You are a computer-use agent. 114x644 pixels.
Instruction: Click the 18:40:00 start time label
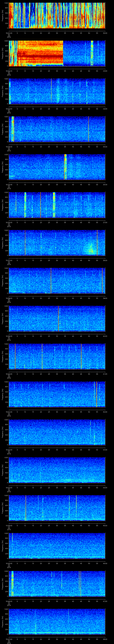click(x=9, y=374)
